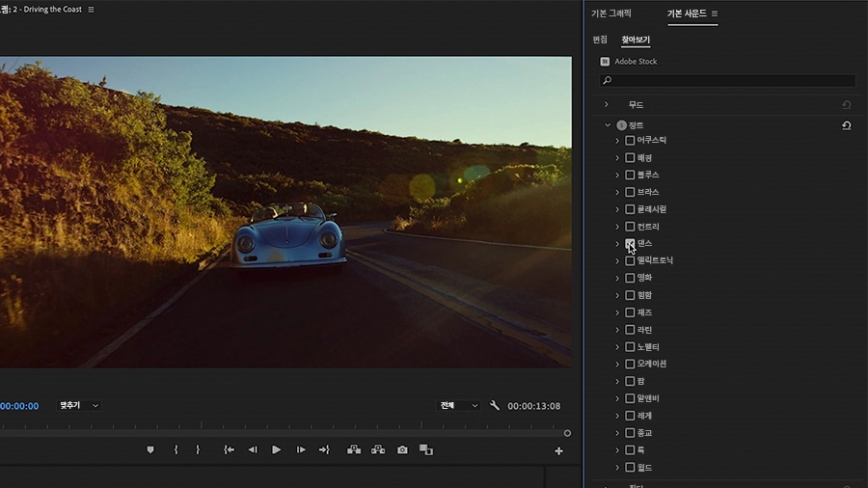The width and height of the screenshot is (868, 488).
Task: Click the Play button in program monitor
Action: point(276,449)
